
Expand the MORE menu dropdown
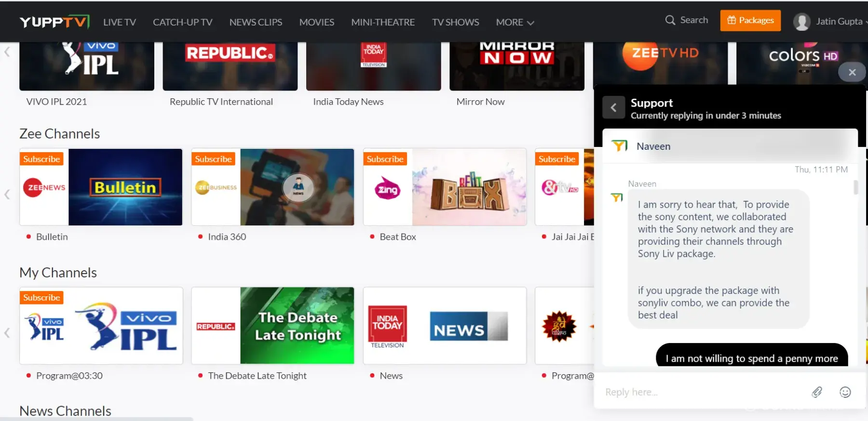tap(515, 22)
